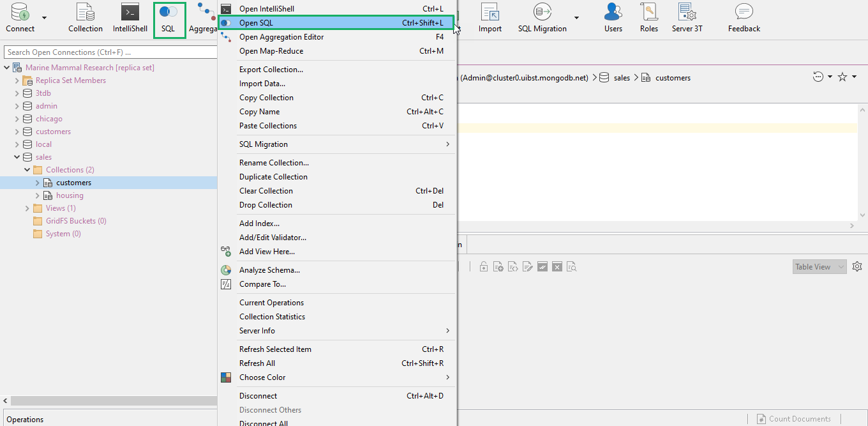Open the Feedback speech bubble icon
This screenshot has height=426, width=868.
pos(744,19)
